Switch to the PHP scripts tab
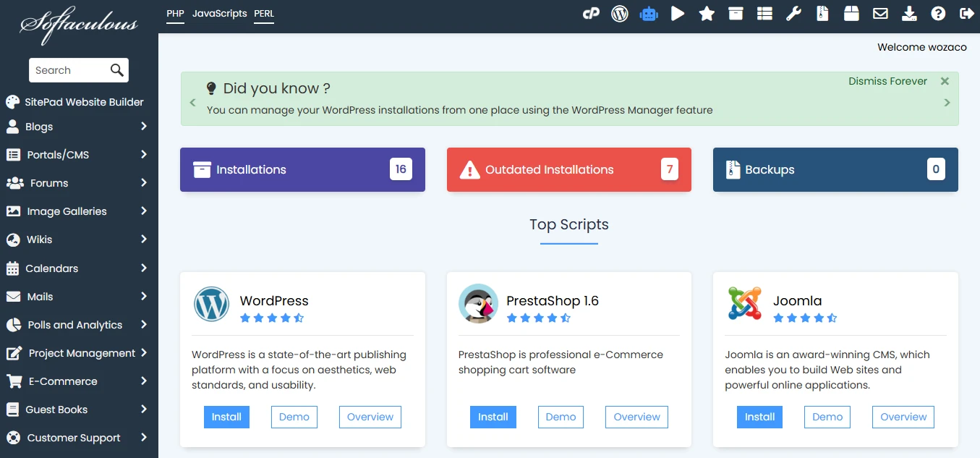The height and width of the screenshot is (458, 980). tap(175, 14)
